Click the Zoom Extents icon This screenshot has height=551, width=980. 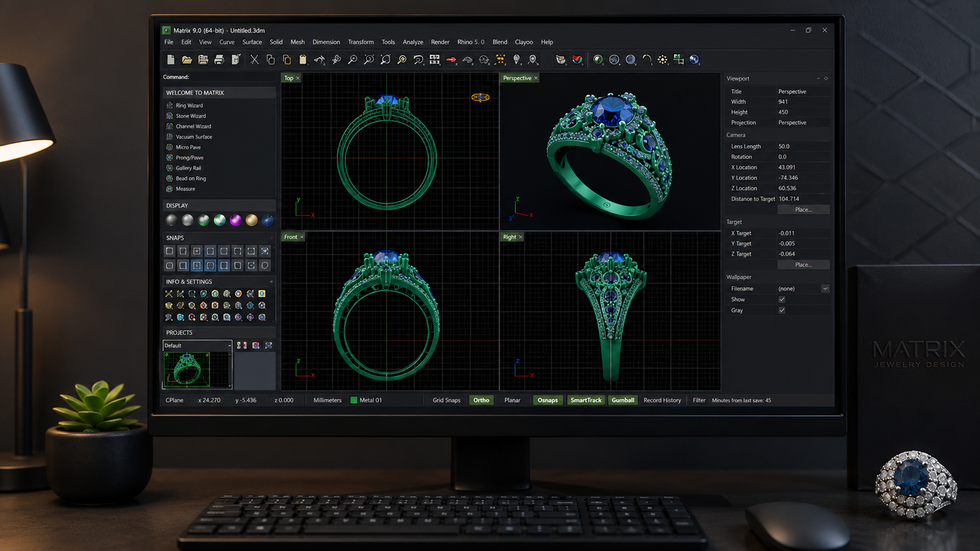click(x=385, y=59)
